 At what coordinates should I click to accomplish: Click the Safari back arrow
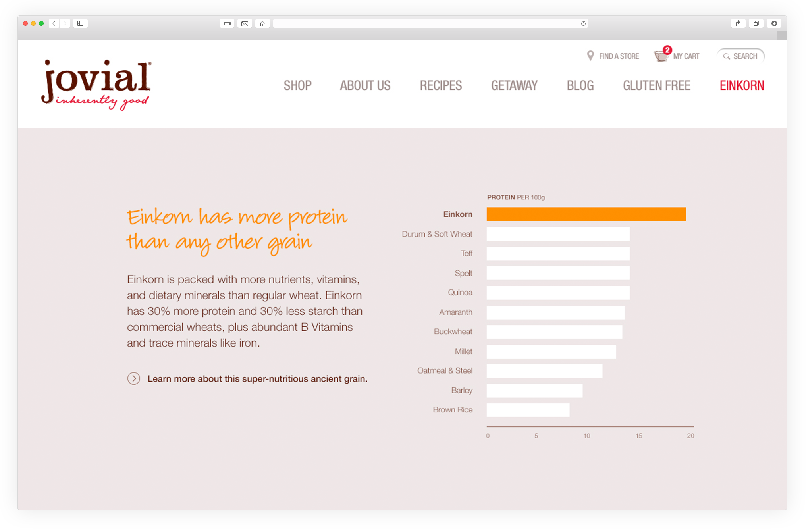pos(54,23)
